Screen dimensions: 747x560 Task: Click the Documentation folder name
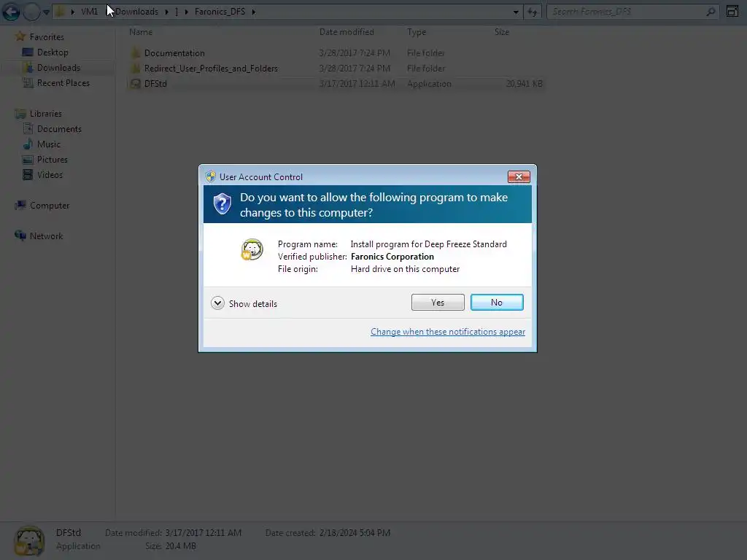174,52
